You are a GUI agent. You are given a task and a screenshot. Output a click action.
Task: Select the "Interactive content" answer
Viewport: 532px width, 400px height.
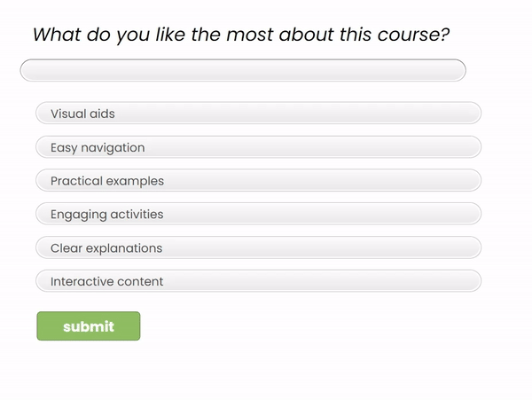[x=258, y=281]
